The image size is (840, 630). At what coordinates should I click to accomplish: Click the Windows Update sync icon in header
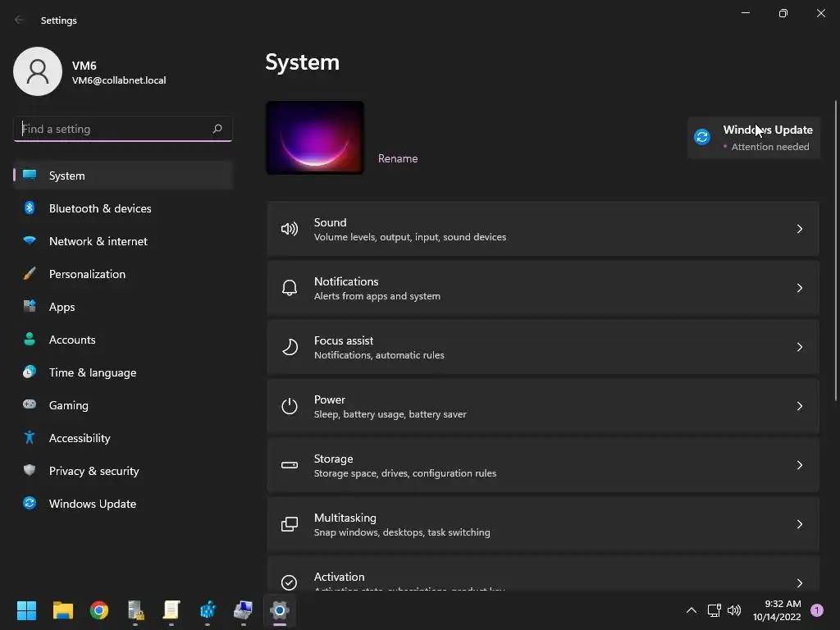click(702, 137)
